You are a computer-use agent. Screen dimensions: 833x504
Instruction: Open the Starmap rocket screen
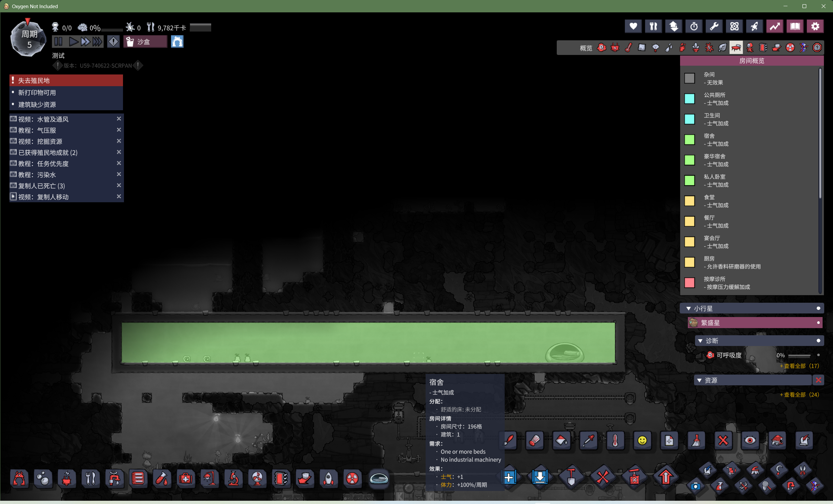point(755,26)
